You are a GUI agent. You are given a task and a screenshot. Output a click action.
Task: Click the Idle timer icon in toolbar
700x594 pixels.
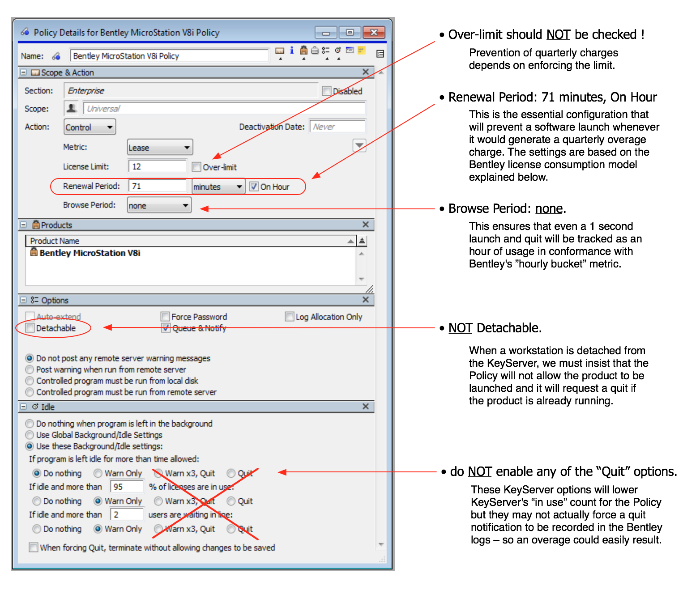coord(338,51)
